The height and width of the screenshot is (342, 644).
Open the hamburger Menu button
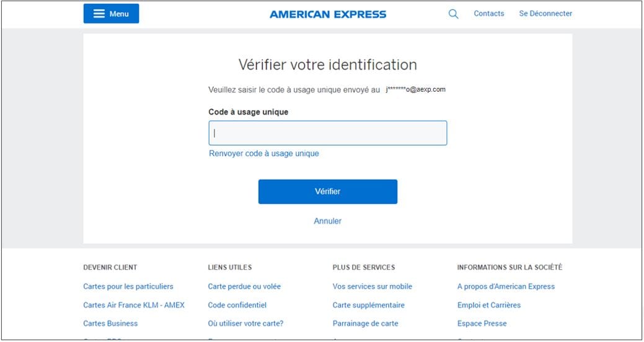point(111,14)
